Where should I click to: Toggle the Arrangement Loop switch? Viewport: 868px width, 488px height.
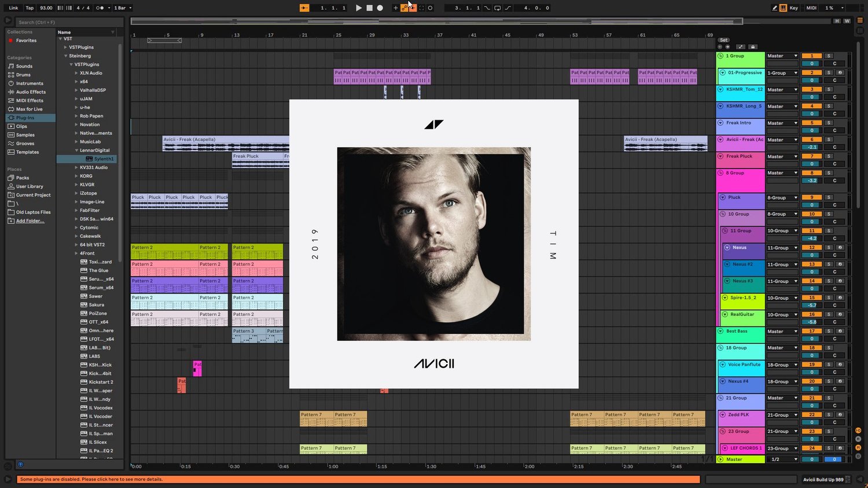coord(497,8)
